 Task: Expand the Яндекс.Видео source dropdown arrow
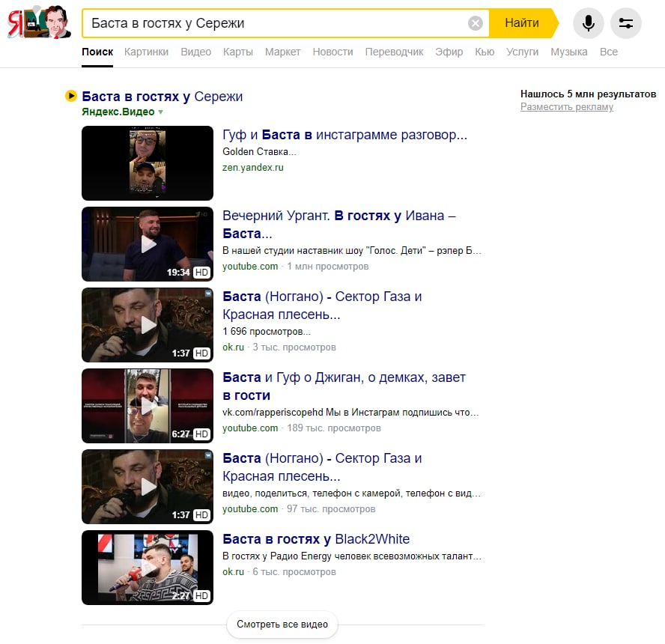click(161, 112)
